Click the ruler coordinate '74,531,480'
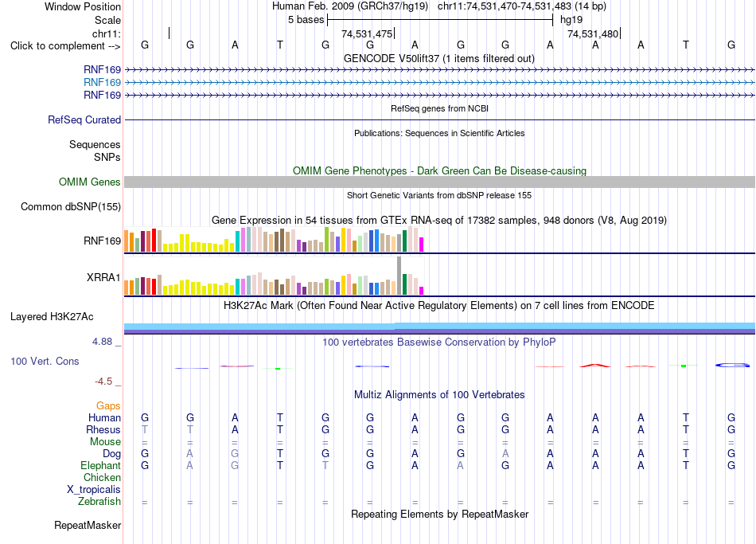756x544 pixels. (593, 33)
